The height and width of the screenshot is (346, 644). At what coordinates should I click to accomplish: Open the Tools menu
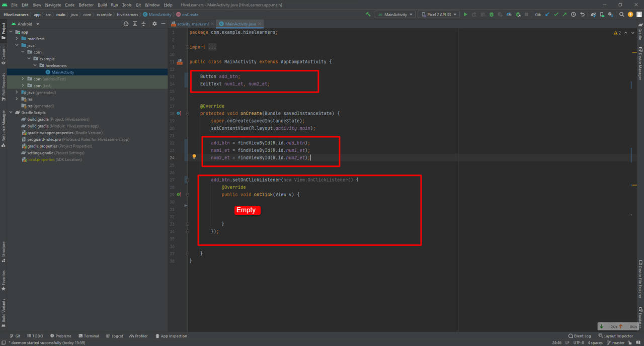[x=127, y=5]
